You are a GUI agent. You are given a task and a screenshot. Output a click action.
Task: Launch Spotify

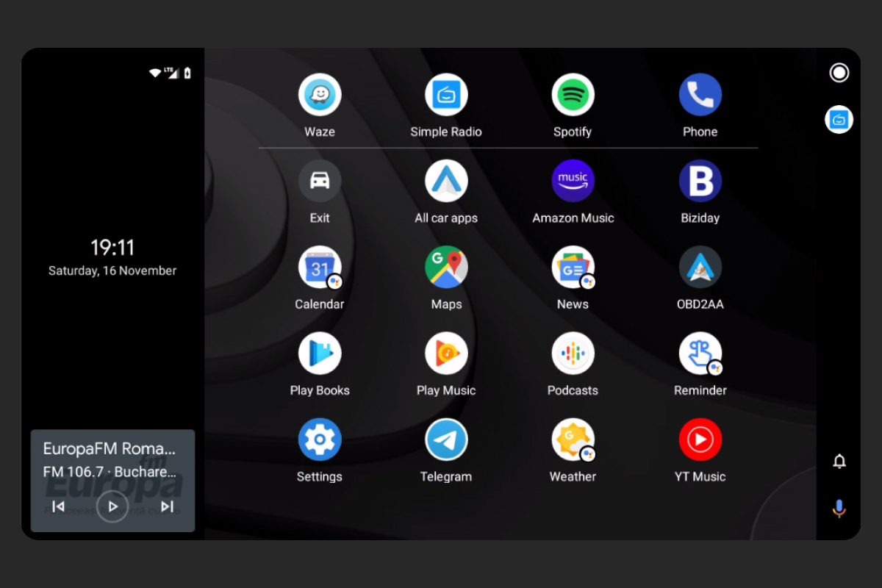tap(573, 94)
